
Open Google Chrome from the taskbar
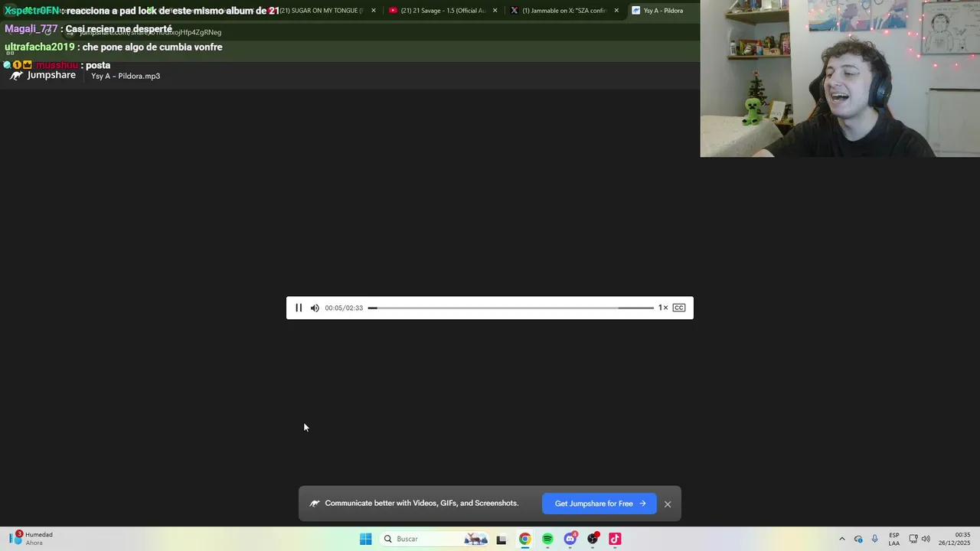[x=524, y=540]
